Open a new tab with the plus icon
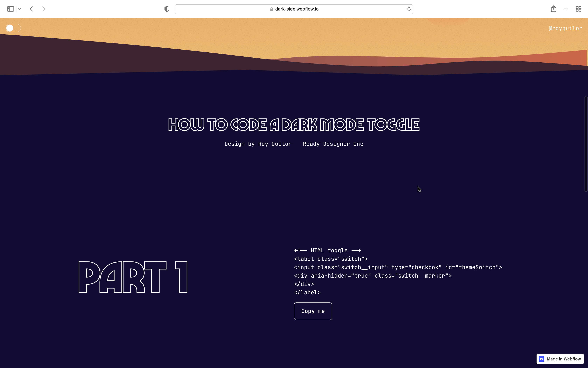The width and height of the screenshot is (588, 368). [x=566, y=9]
